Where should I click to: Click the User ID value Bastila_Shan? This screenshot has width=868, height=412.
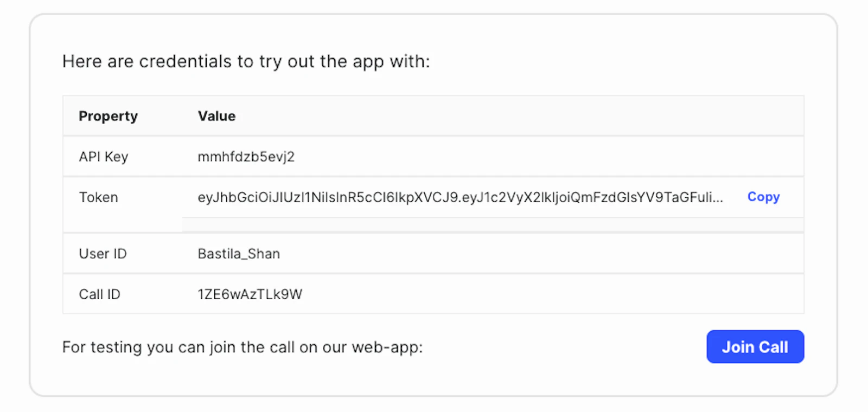coord(239,253)
